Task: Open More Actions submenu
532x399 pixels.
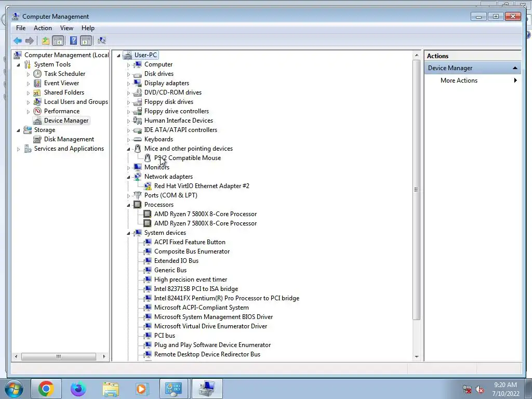Action: pos(473,81)
